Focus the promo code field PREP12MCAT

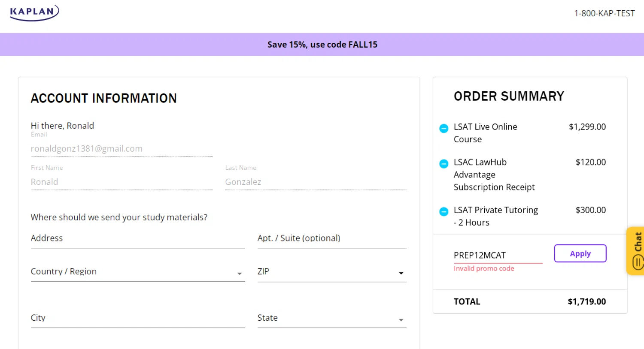click(498, 255)
